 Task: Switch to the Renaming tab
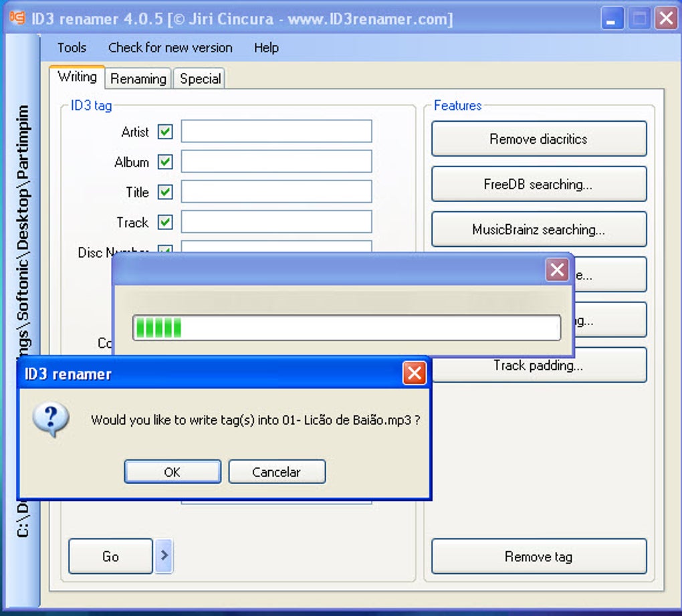coord(138,79)
